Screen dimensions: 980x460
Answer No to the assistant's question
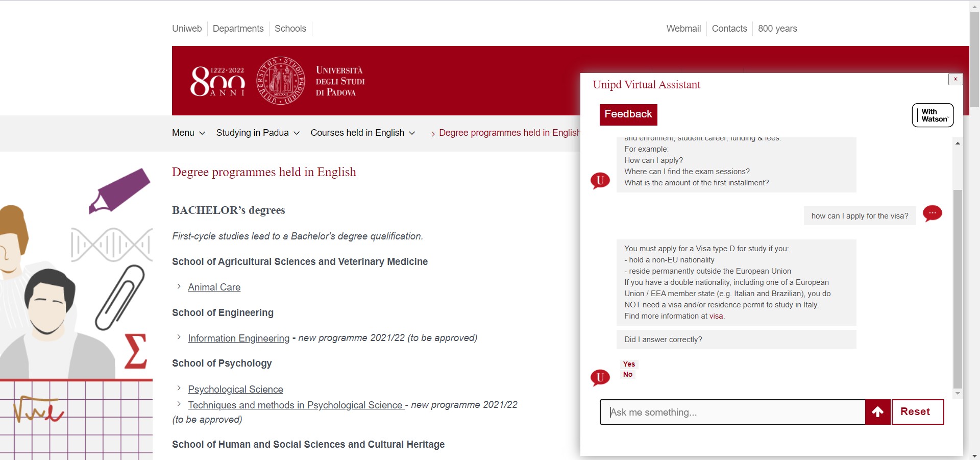coord(628,374)
